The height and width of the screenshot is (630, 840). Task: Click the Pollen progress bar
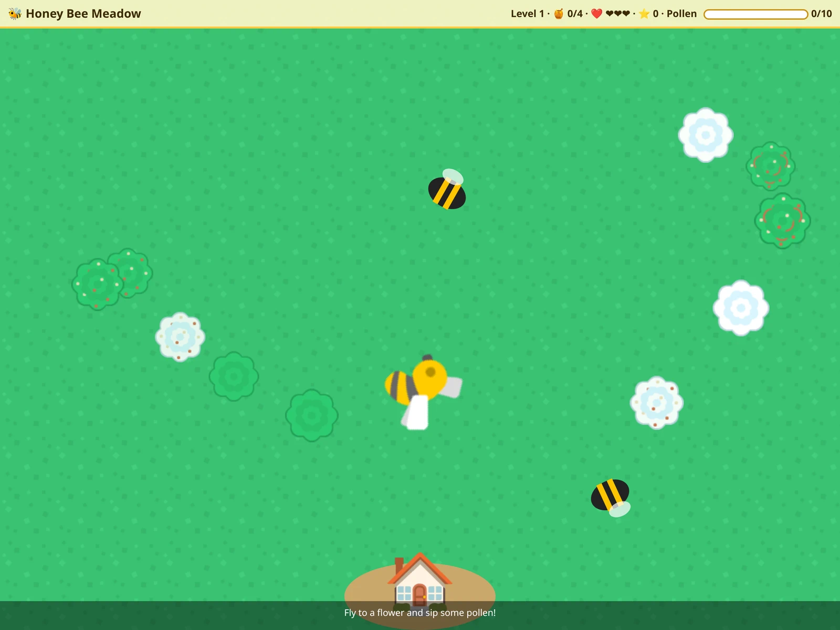755,14
